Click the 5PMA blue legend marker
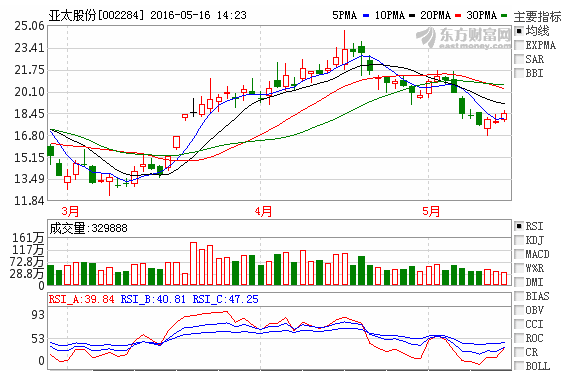576x371 pixels. (x=366, y=16)
